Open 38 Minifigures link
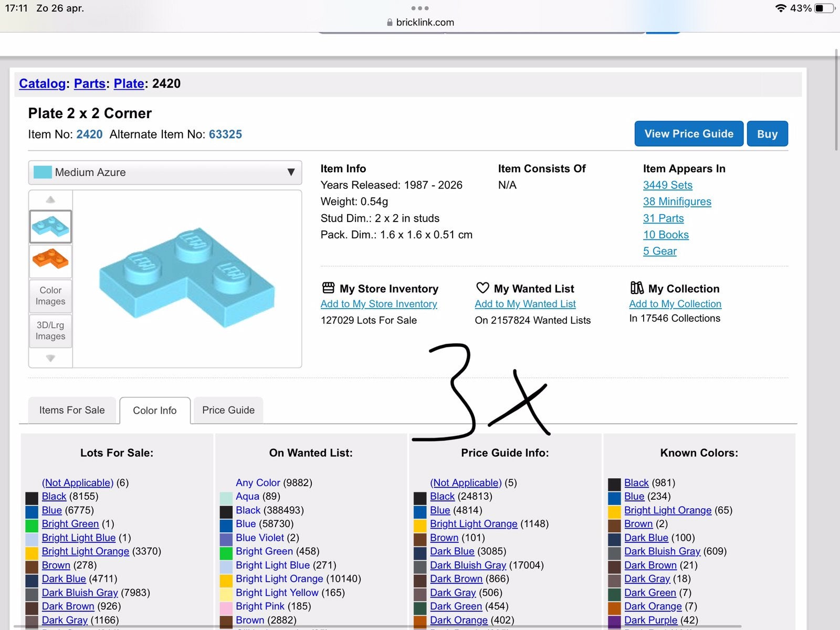 tap(677, 202)
